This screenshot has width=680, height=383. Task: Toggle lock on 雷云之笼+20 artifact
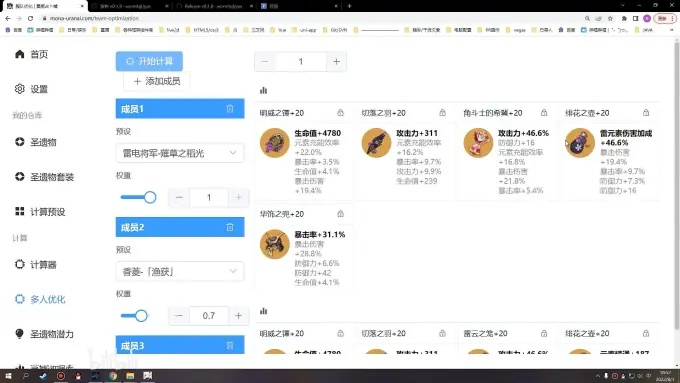544,334
